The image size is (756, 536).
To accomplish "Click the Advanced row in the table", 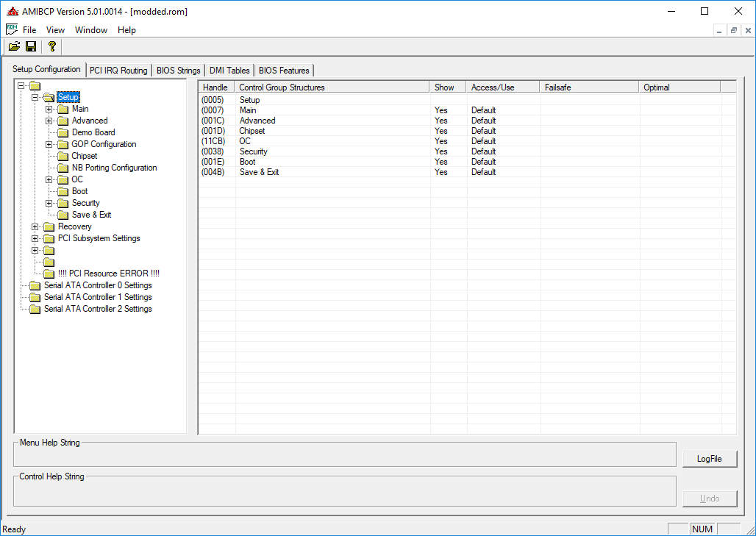I will (467, 121).
